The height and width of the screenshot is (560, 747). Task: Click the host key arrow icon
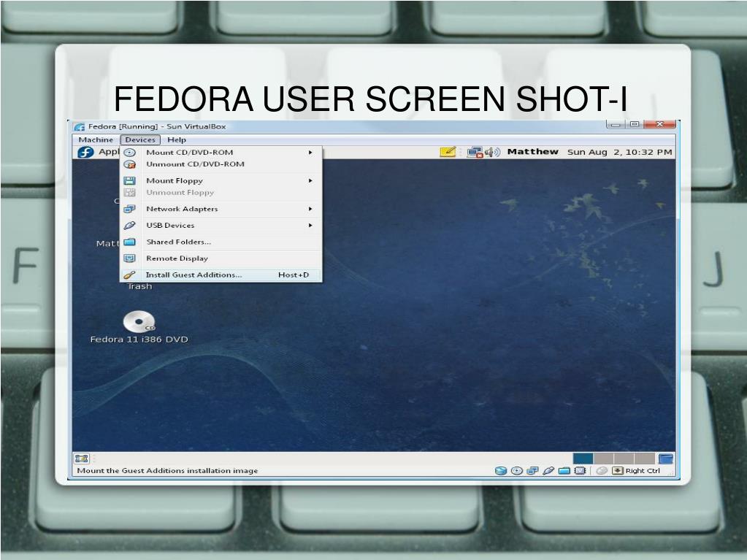tap(618, 470)
